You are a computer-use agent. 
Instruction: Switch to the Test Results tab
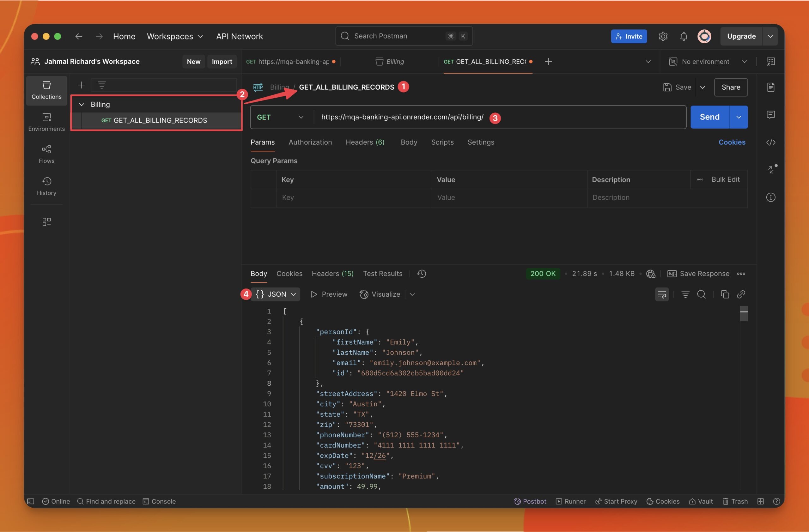(x=382, y=274)
